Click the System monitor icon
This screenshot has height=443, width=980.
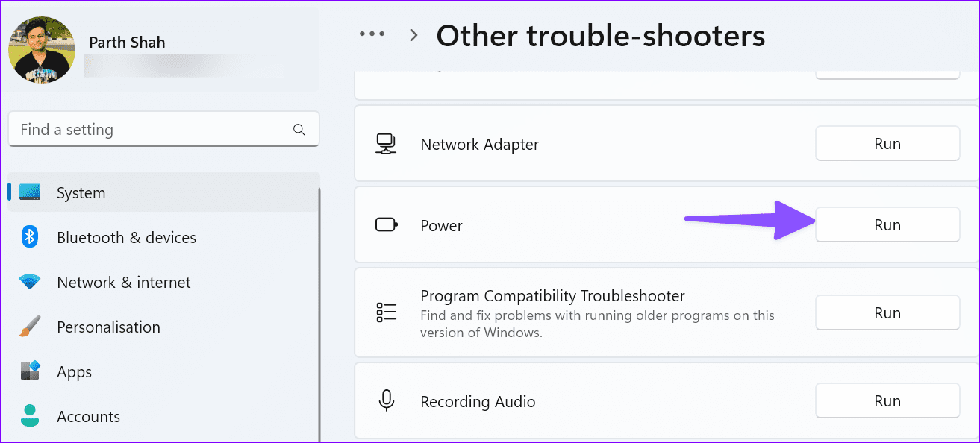tap(30, 192)
